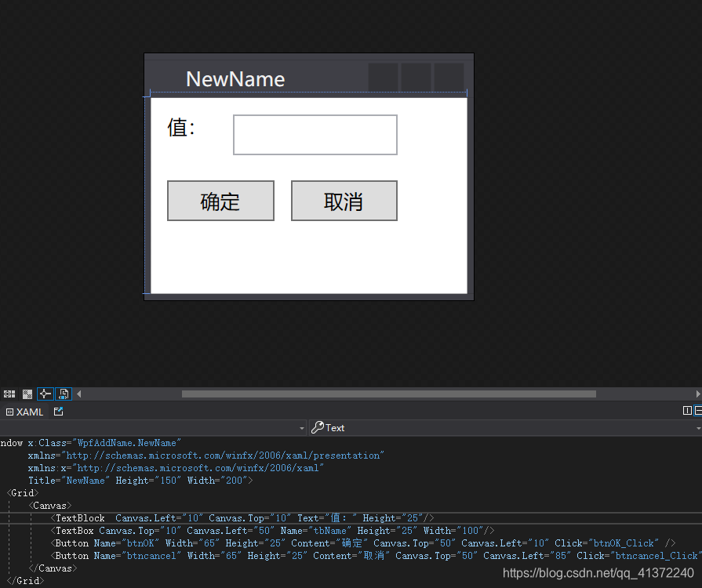Image resolution: width=702 pixels, height=588 pixels.
Task: Click the 确定 button in the preview window
Action: click(220, 201)
